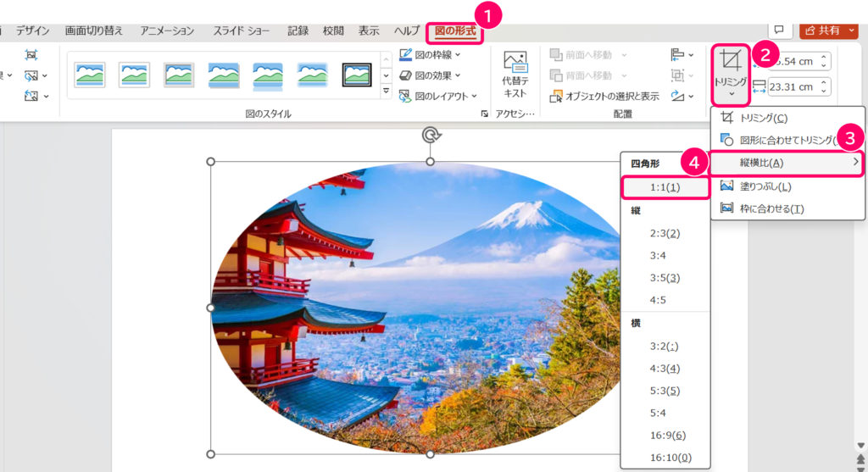Pick the 16:9 landscape ratio
This screenshot has width=868, height=472.
tap(665, 435)
